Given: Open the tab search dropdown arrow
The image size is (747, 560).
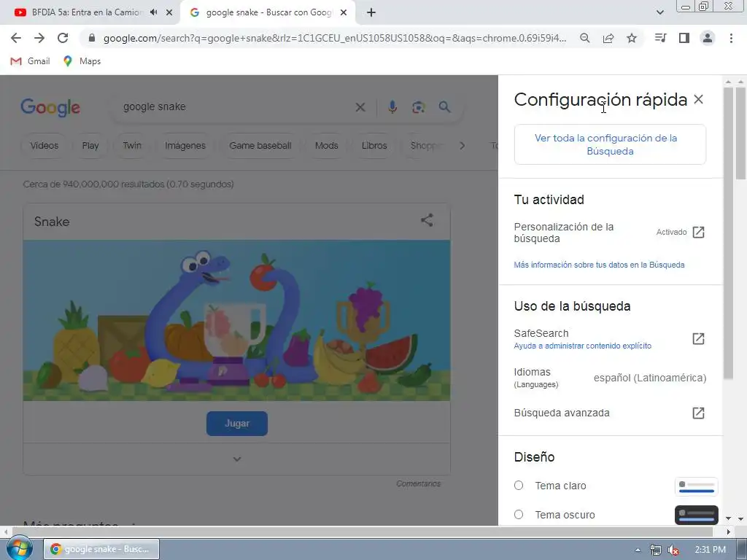Looking at the screenshot, I should pos(659,12).
